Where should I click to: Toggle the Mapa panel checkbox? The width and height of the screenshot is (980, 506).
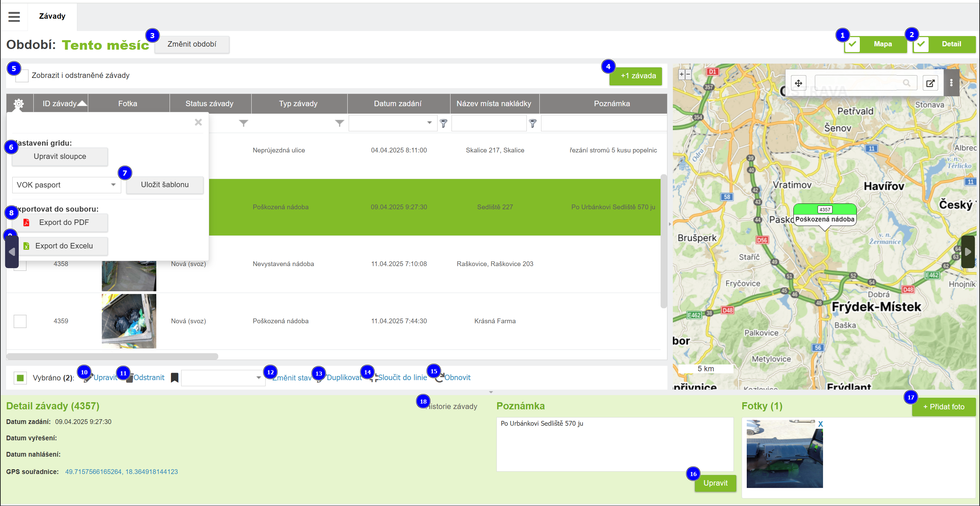point(852,44)
